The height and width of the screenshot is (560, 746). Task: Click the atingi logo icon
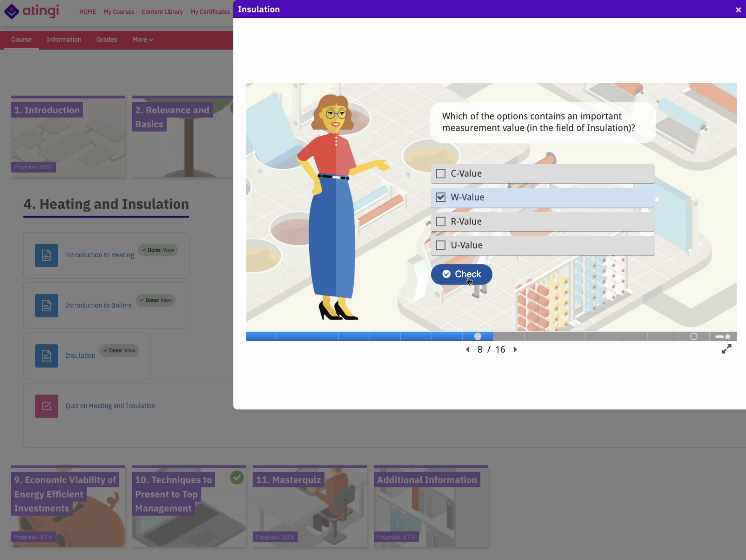(x=12, y=11)
